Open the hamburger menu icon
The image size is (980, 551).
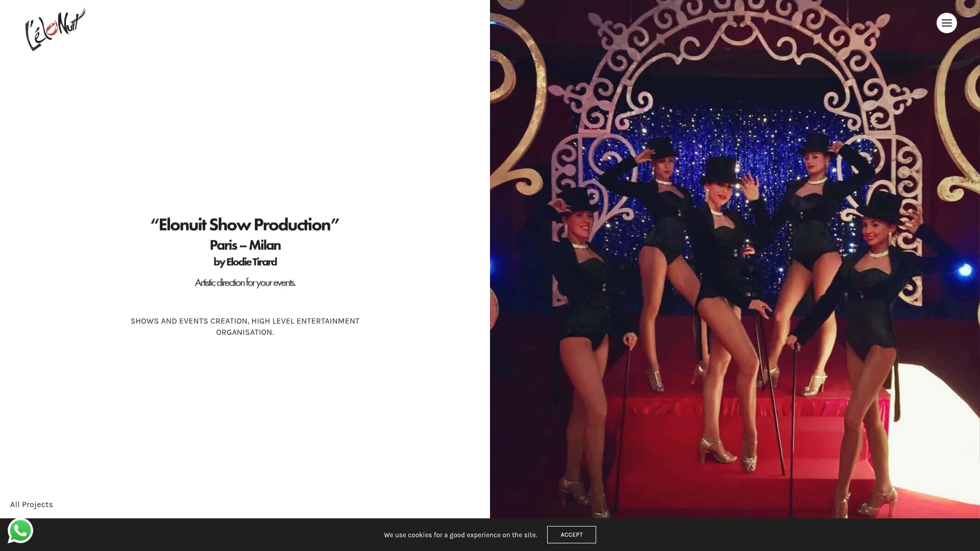tap(946, 23)
